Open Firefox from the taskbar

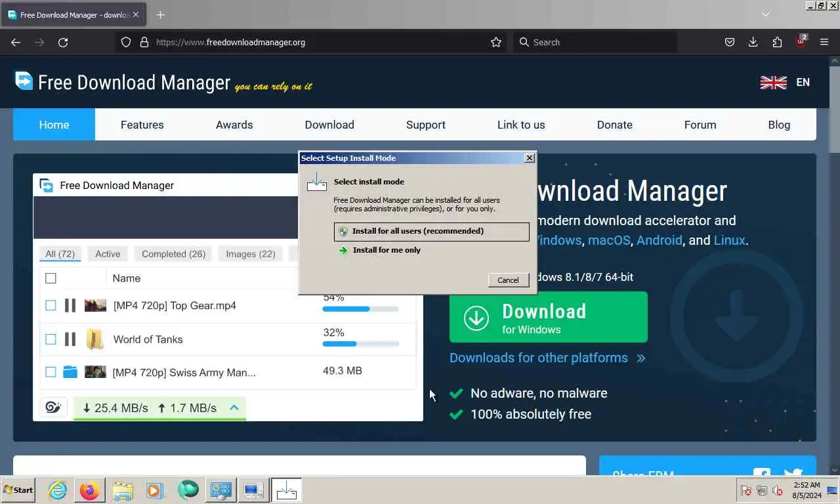point(90,490)
